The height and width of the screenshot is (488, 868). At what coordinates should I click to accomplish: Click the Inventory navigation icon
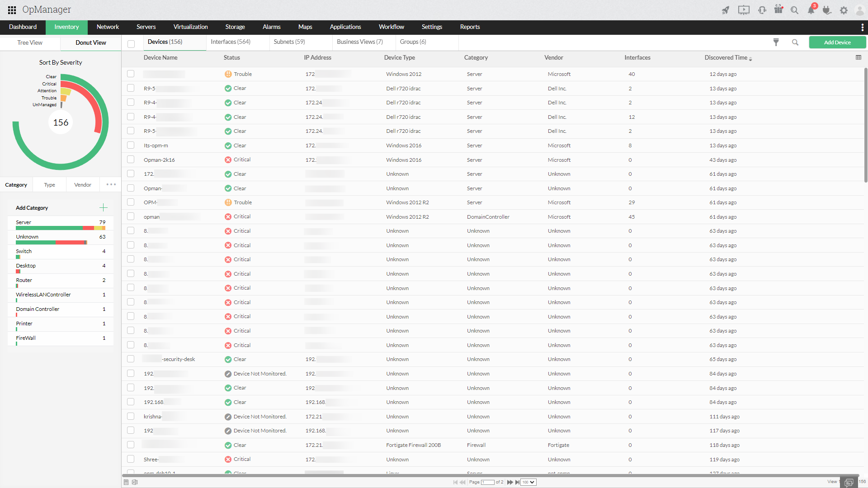(66, 27)
